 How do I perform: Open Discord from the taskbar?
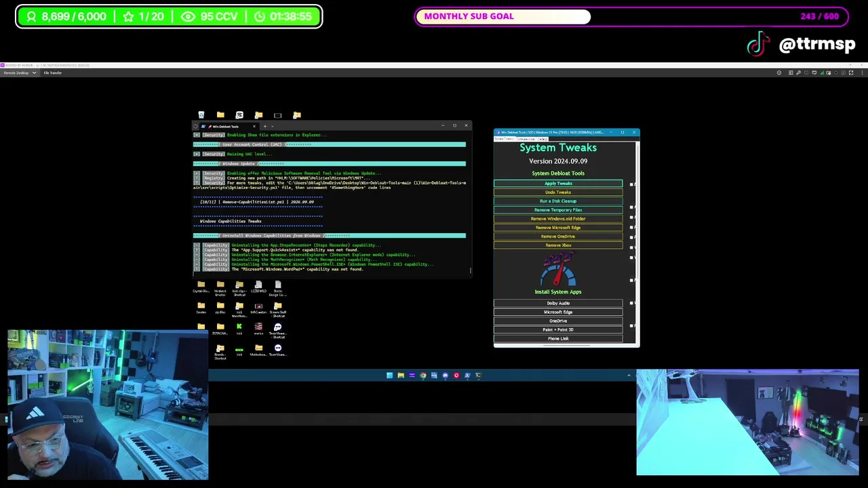[x=445, y=375]
